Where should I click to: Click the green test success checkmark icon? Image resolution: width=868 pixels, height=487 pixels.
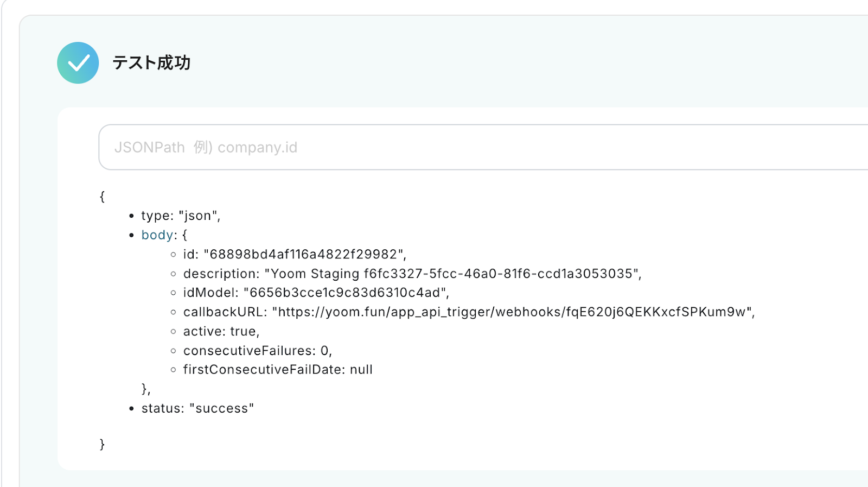coord(78,63)
